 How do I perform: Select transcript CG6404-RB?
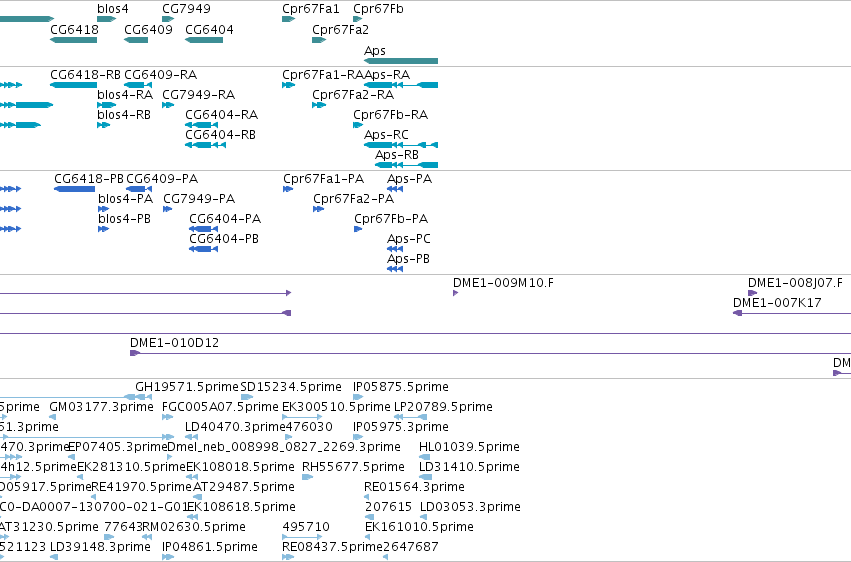click(x=220, y=135)
